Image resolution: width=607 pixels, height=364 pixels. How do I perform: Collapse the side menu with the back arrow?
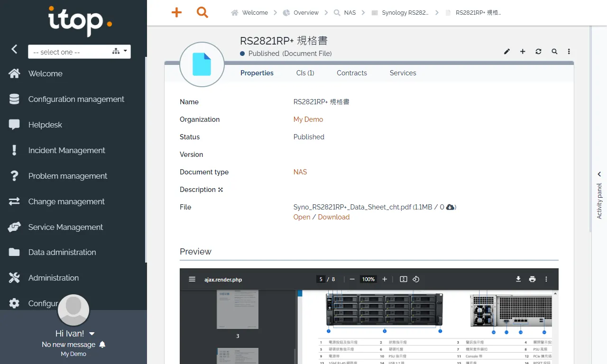click(x=14, y=49)
